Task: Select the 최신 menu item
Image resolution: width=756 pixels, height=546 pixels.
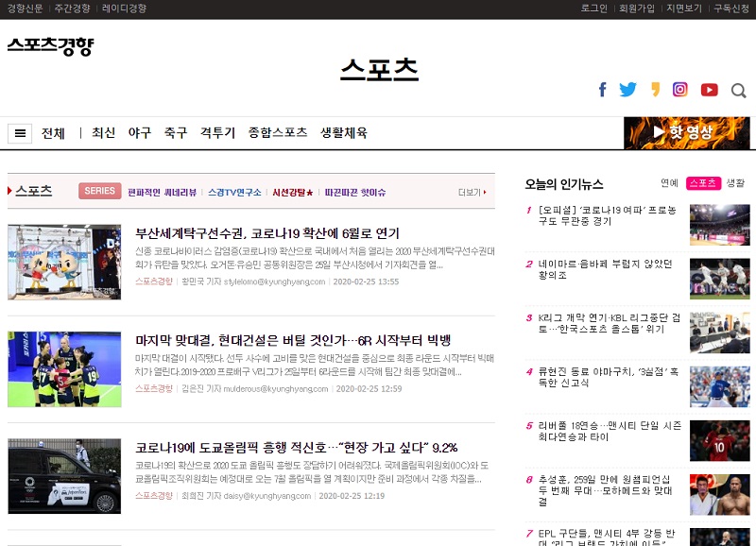Action: 104,132
